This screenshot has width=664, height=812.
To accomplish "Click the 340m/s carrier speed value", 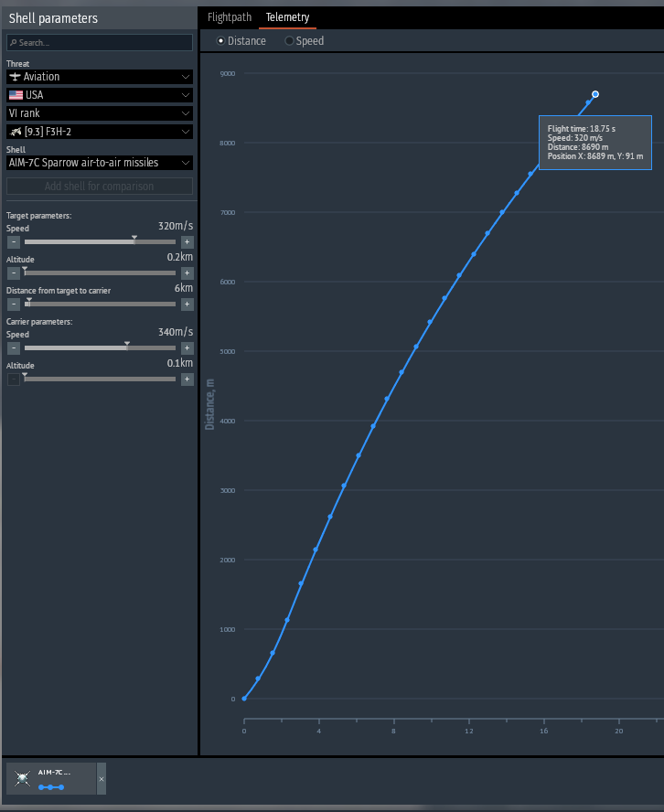I will [176, 333].
